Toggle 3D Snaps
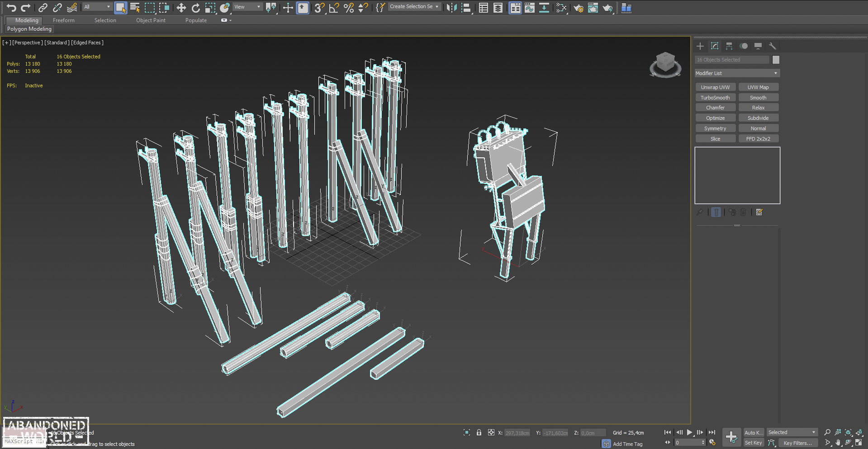The width and height of the screenshot is (868, 449). tap(319, 8)
